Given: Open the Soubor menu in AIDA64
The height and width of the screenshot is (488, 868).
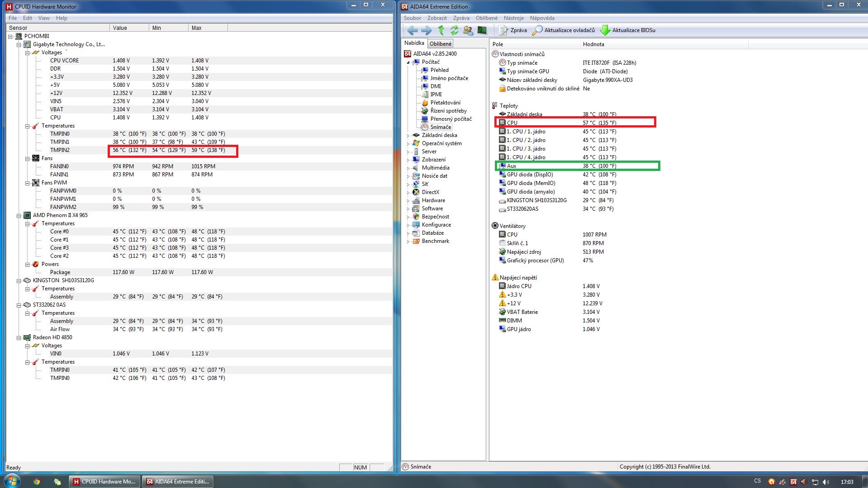Looking at the screenshot, I should pos(413,18).
